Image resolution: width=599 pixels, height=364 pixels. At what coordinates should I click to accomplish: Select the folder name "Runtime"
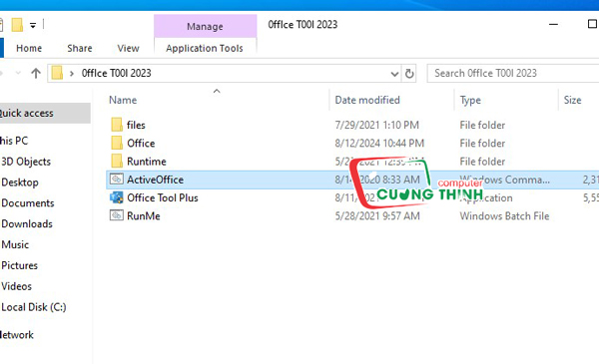click(147, 162)
